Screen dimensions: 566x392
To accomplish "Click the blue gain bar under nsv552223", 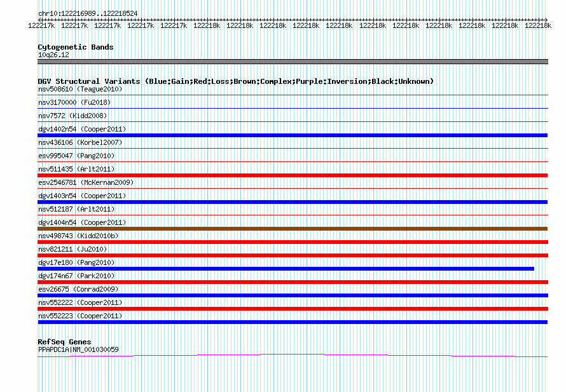I will (x=293, y=322).
